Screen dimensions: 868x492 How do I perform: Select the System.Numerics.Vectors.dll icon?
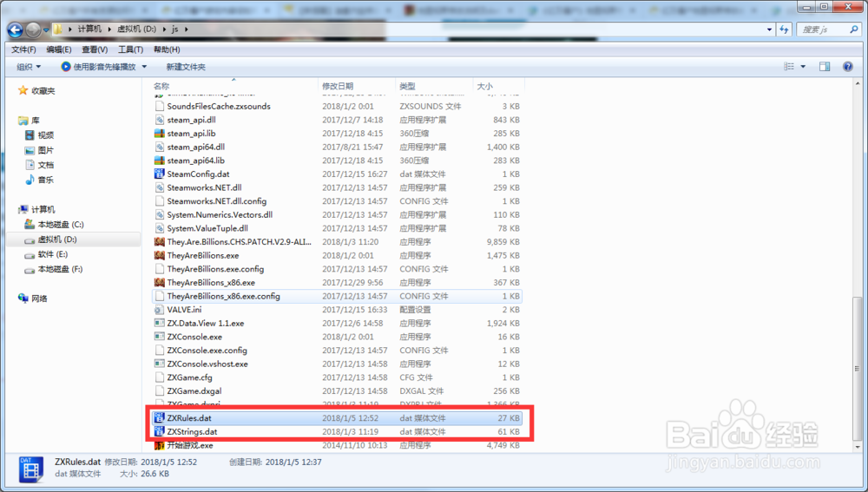160,214
